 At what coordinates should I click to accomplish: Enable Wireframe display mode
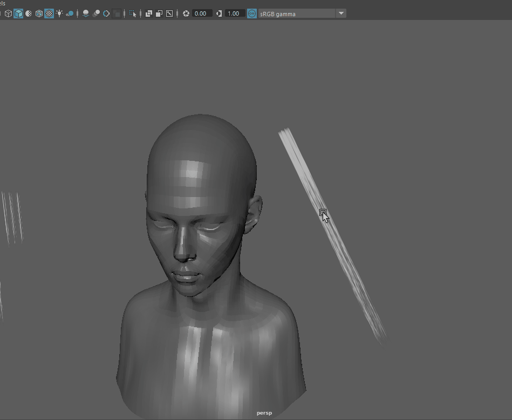(x=8, y=13)
